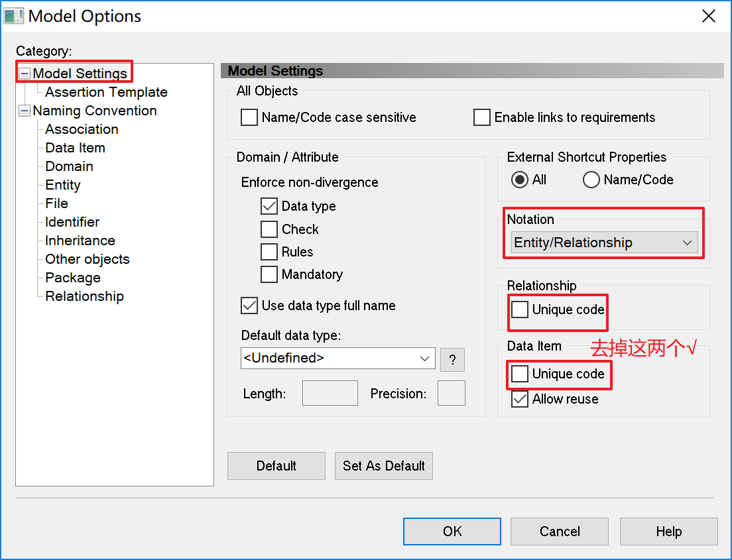Screen dimensions: 732x560
Task: Select the Name/Code radio button
Action: 591,180
